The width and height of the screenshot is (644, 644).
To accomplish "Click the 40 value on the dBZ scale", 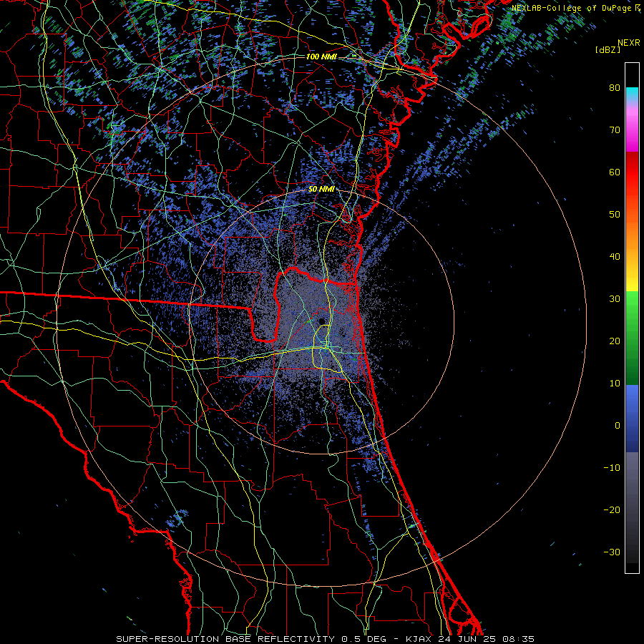I will pyautogui.click(x=615, y=257).
